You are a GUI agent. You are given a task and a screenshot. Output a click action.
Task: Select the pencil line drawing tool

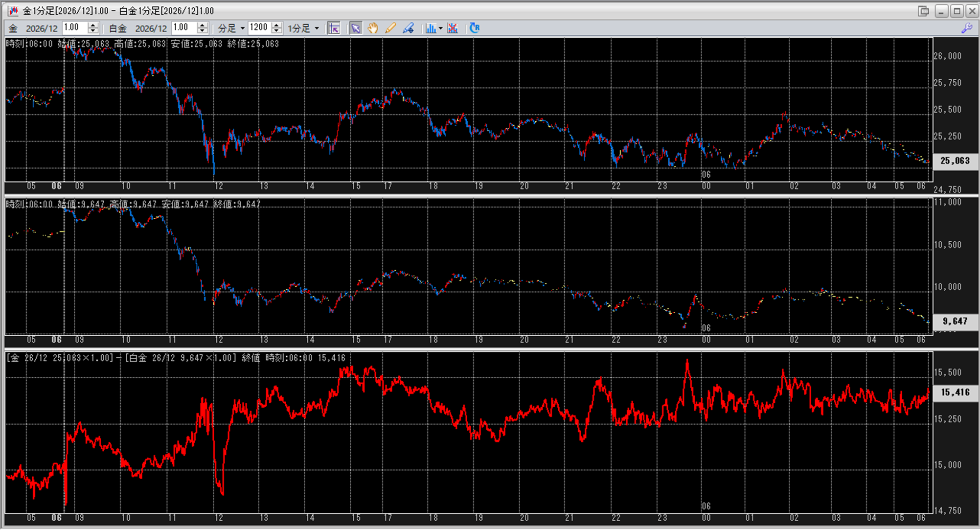click(390, 28)
